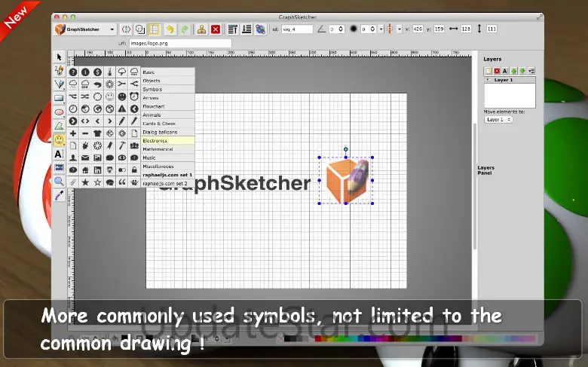Move layer up with green up arrow
Viewport: 588px width, 367px height.
515,70
